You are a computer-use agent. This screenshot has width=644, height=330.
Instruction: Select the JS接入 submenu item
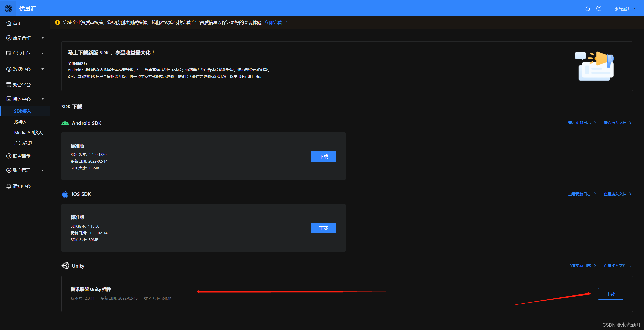[21, 122]
